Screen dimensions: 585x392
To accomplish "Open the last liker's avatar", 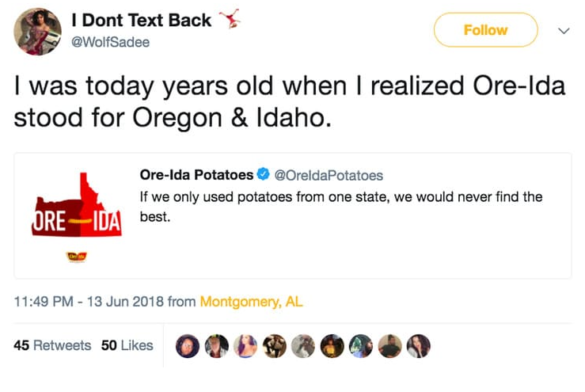I will [418, 346].
